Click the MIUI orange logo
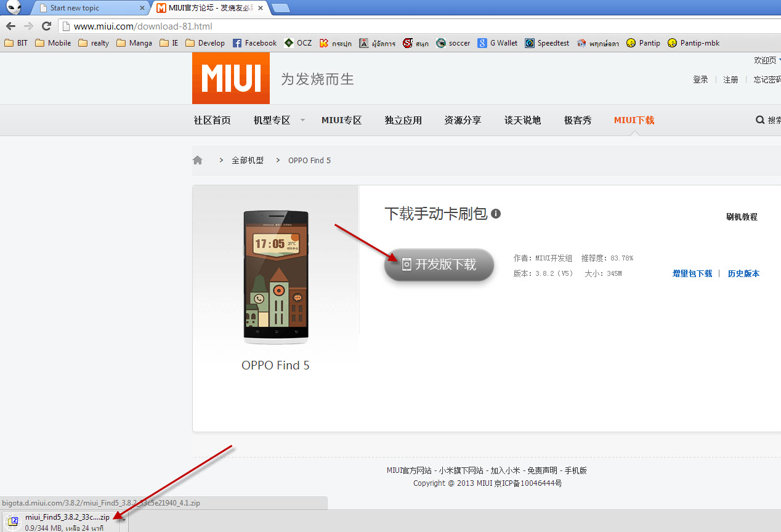This screenshot has height=532, width=781. (231, 78)
